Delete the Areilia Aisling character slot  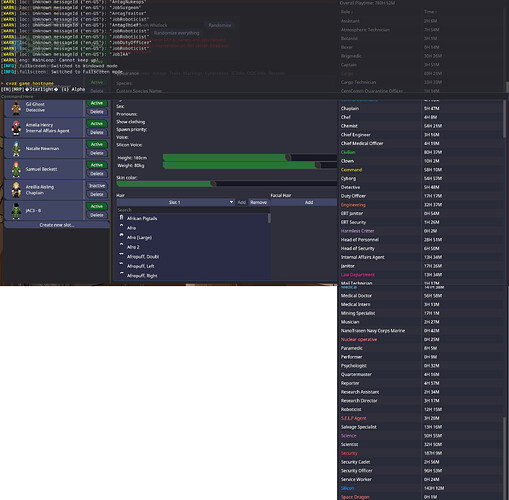click(97, 194)
